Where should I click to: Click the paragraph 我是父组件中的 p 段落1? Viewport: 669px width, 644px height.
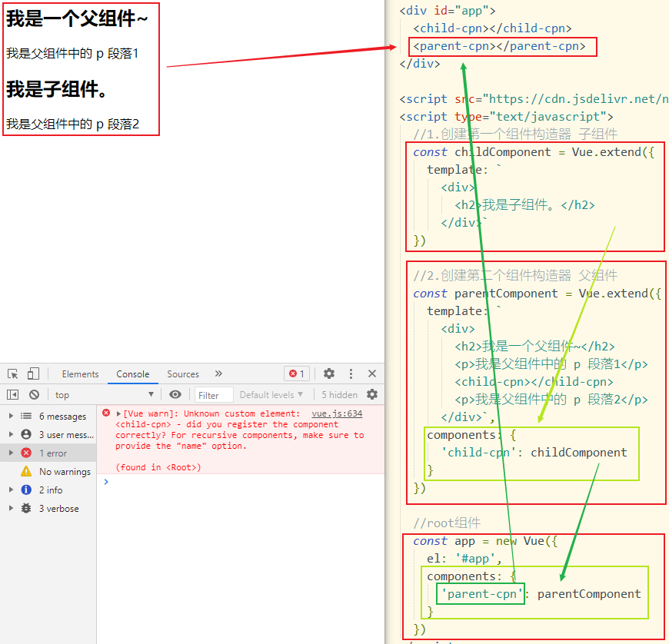click(72, 53)
